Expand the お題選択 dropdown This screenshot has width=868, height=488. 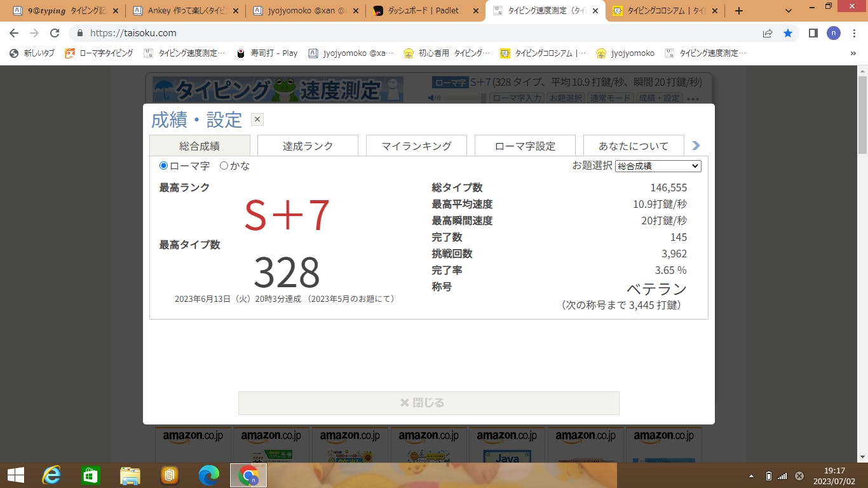[658, 166]
